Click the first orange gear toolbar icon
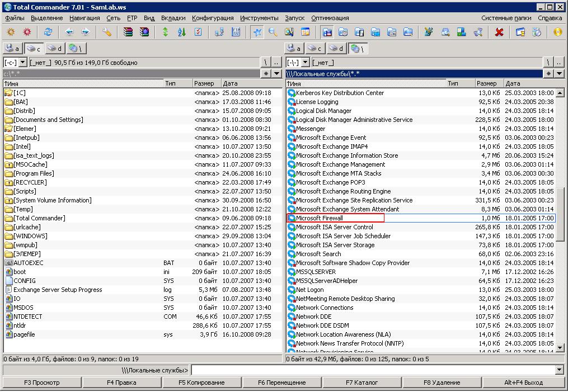568x392 pixels. point(11,32)
